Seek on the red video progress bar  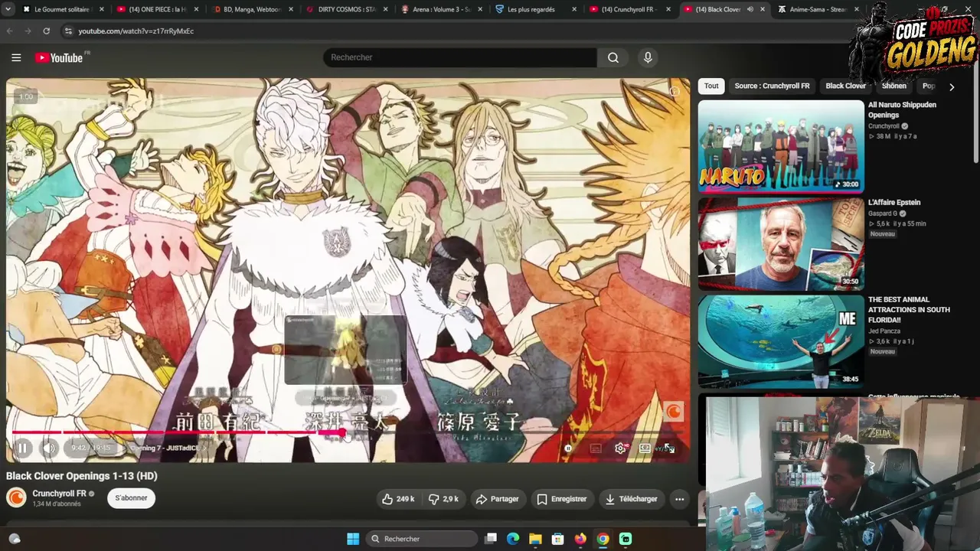tap(348, 432)
